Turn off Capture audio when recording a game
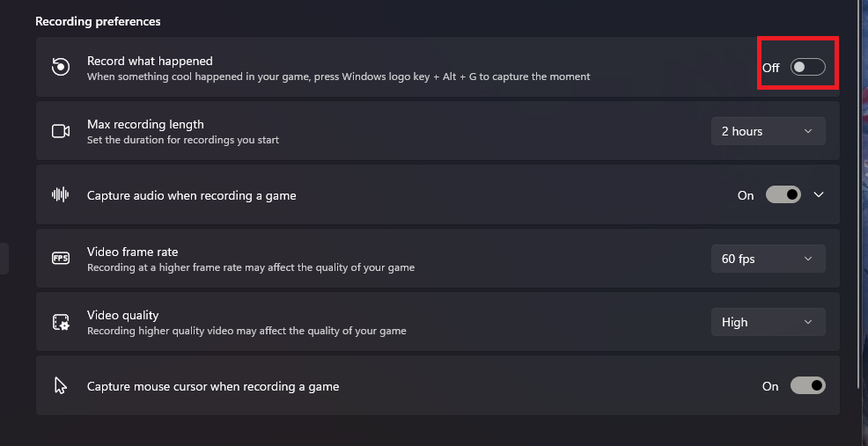Image resolution: width=868 pixels, height=446 pixels. coord(783,195)
